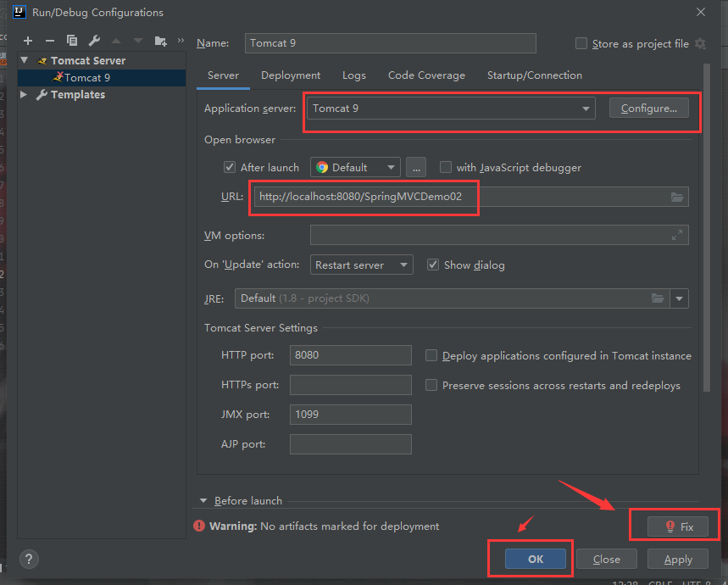Screen dimensions: 728x585
Task: Click the HTTP port field
Action: (x=351, y=355)
